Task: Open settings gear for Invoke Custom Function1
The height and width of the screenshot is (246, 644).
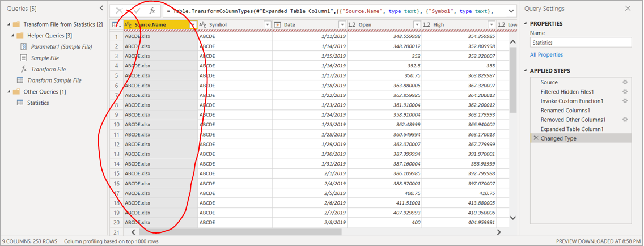Action: point(625,101)
